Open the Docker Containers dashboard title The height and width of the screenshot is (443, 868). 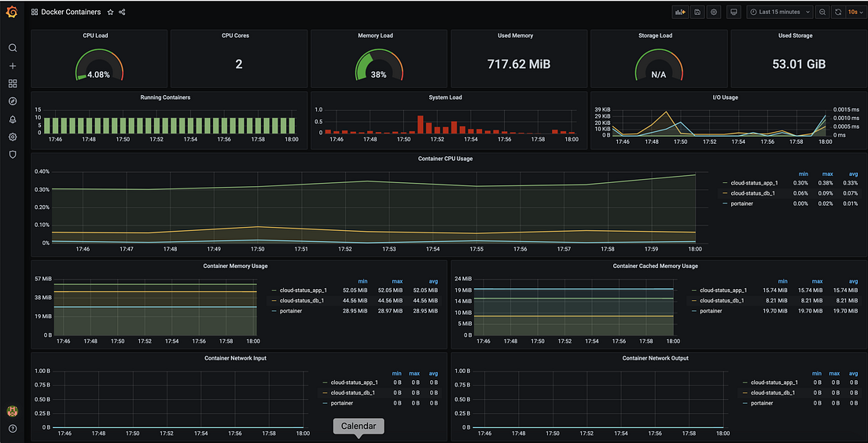(x=71, y=12)
